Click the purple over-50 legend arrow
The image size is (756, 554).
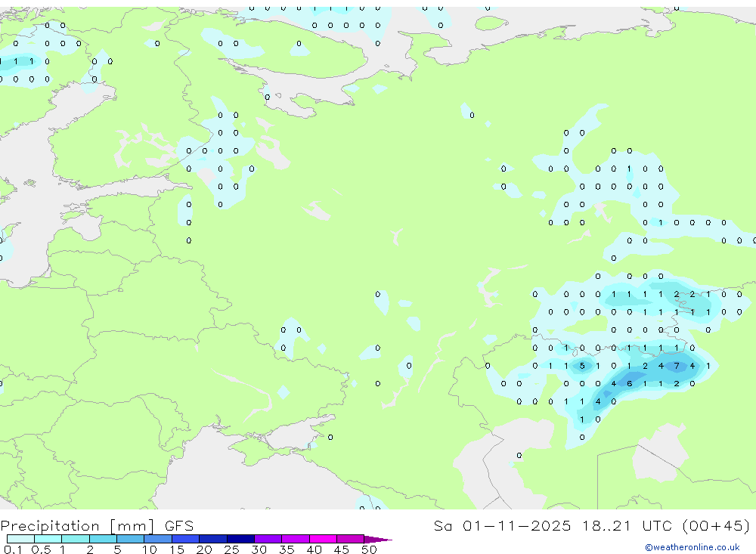point(377,540)
